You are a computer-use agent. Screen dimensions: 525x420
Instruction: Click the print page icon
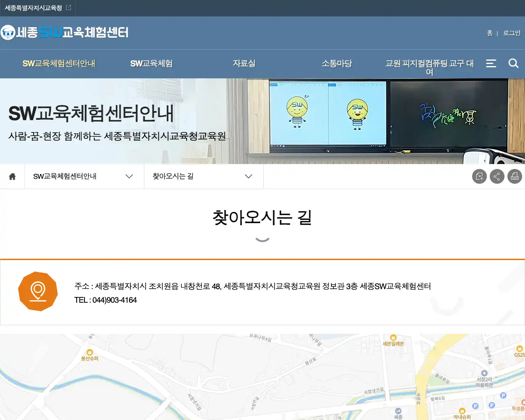[515, 176]
